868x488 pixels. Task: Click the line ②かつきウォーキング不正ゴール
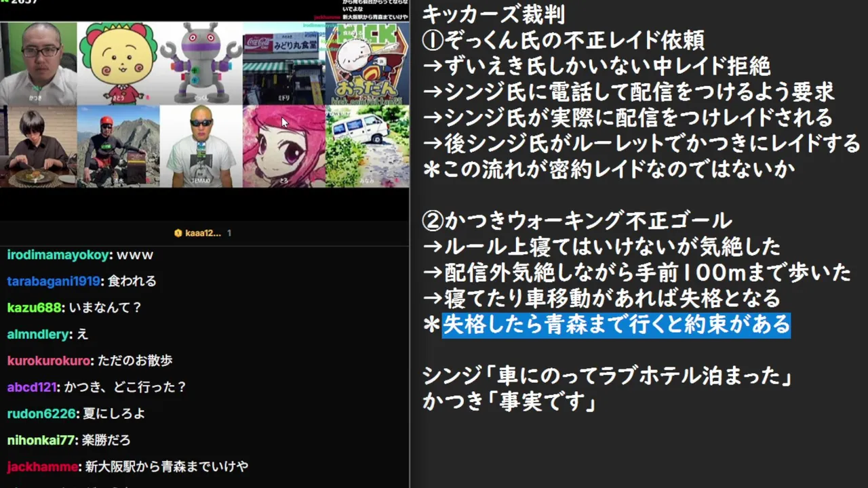[x=577, y=220]
